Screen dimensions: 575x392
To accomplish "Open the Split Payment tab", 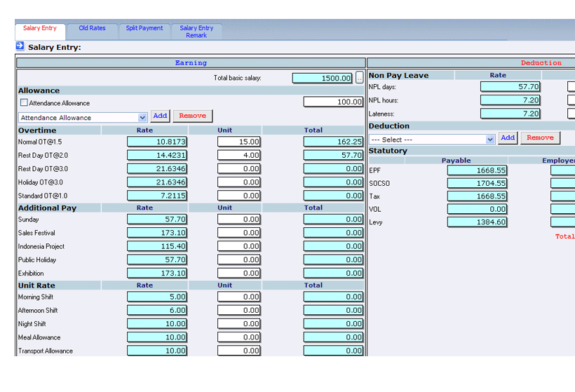I will point(144,29).
